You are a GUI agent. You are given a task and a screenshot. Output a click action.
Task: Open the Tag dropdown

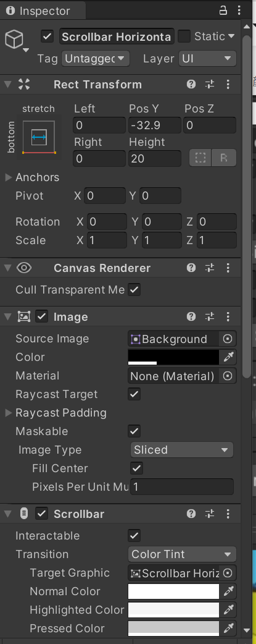tap(96, 59)
